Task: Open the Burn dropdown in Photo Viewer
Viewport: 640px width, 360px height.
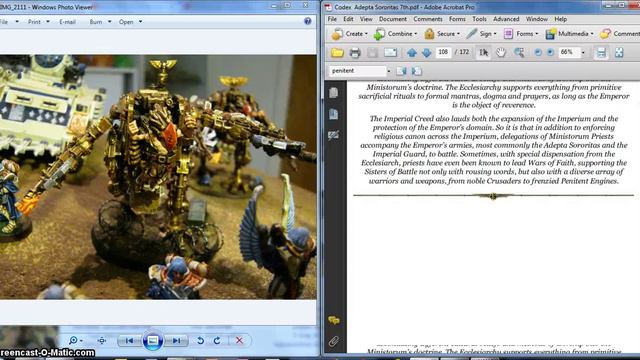Action: (109, 22)
